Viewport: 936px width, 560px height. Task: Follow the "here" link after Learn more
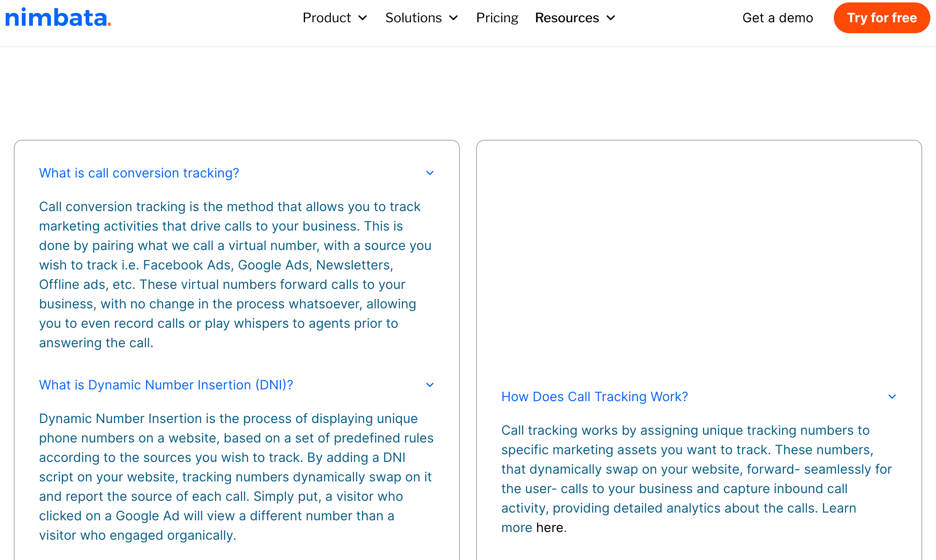pos(550,528)
